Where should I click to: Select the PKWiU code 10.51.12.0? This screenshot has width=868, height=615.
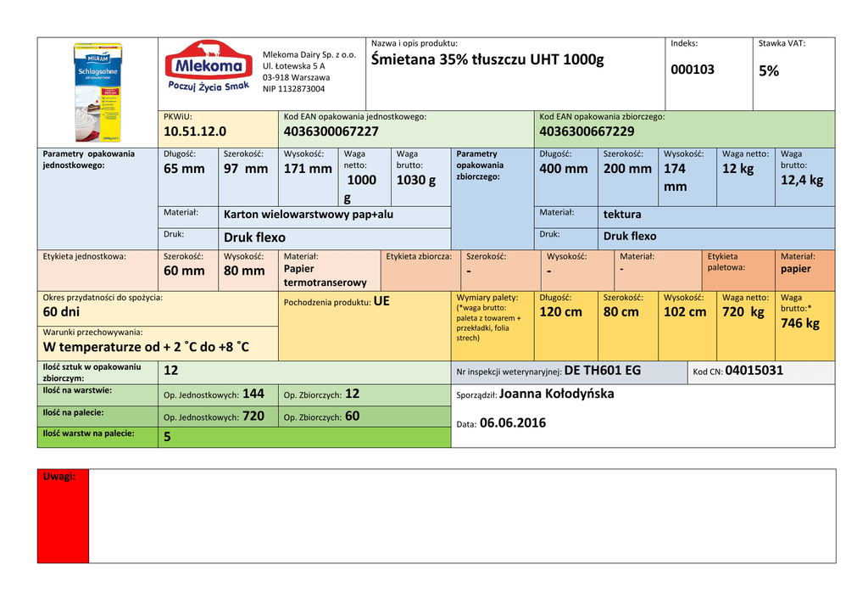195,131
